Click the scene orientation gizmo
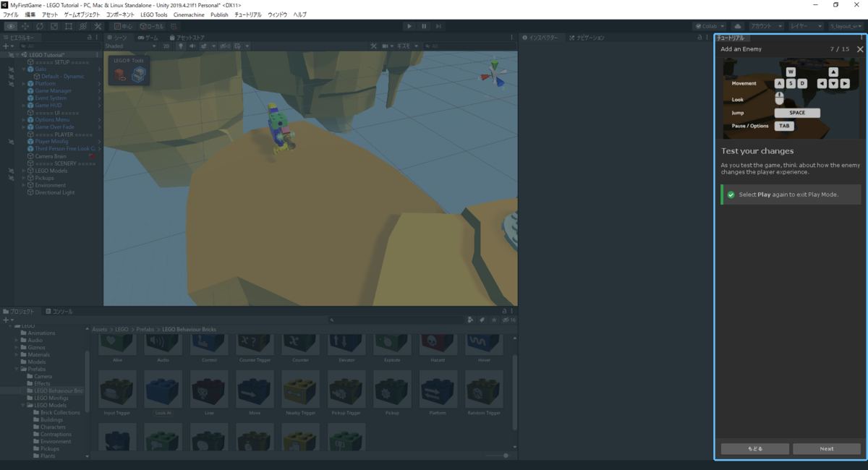868x470 pixels. (x=495, y=74)
